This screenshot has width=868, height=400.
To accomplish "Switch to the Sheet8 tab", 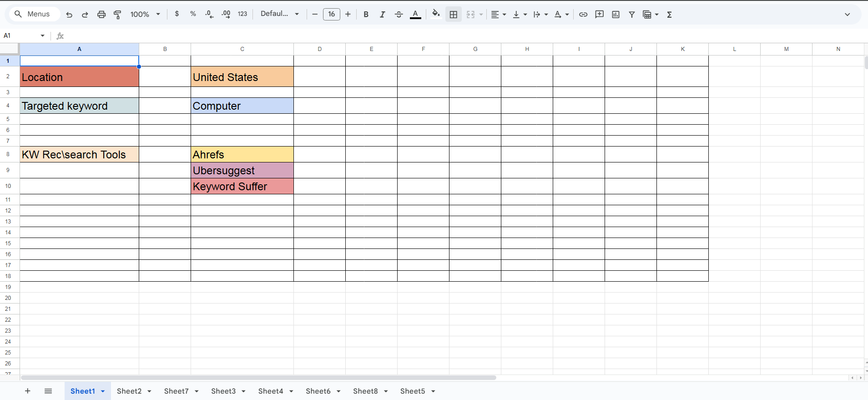I will tap(365, 391).
